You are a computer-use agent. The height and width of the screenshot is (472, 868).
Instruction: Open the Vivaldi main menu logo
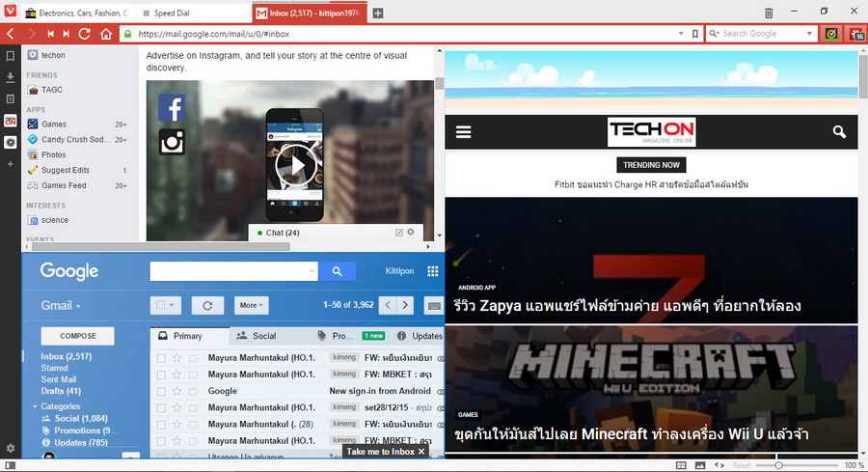tap(10, 13)
